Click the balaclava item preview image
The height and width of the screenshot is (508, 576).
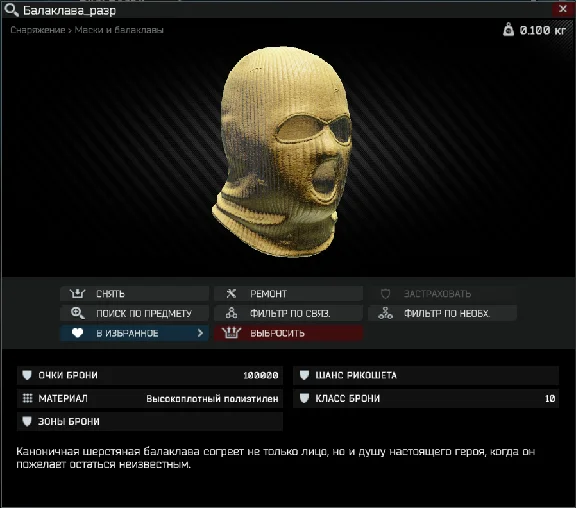[x=282, y=151]
